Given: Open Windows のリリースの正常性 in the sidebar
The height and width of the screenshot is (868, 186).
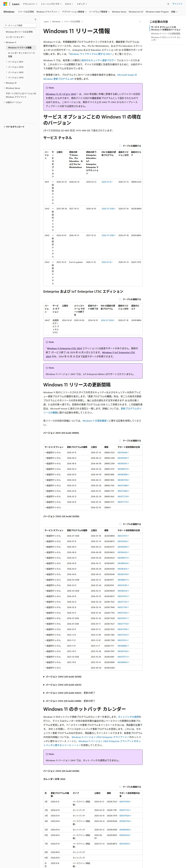Looking at the screenshot, I should (19, 32).
